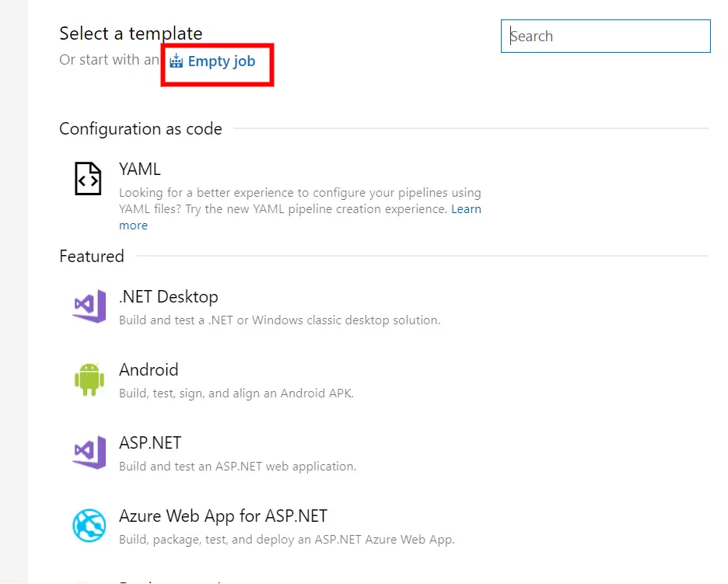
Task: Open the Learn more link about YAML pipelines
Action: tap(466, 208)
